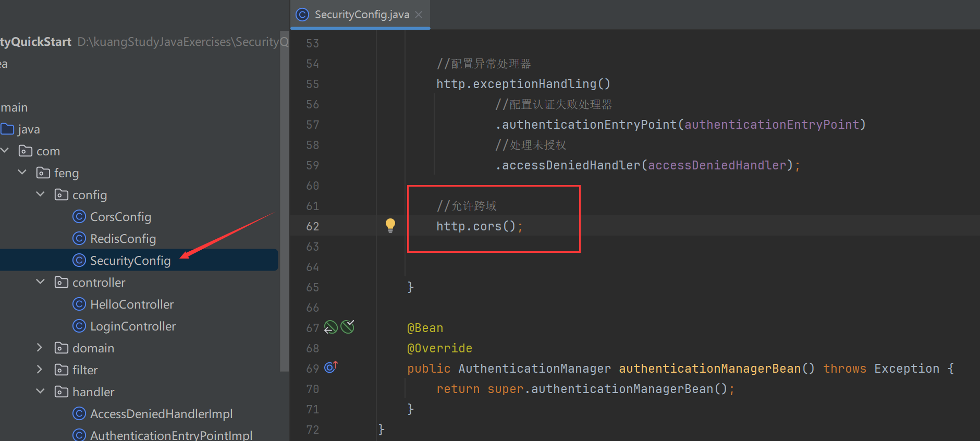Click the override gutter icon on line 69
The height and width of the screenshot is (441, 980).
pyautogui.click(x=331, y=367)
